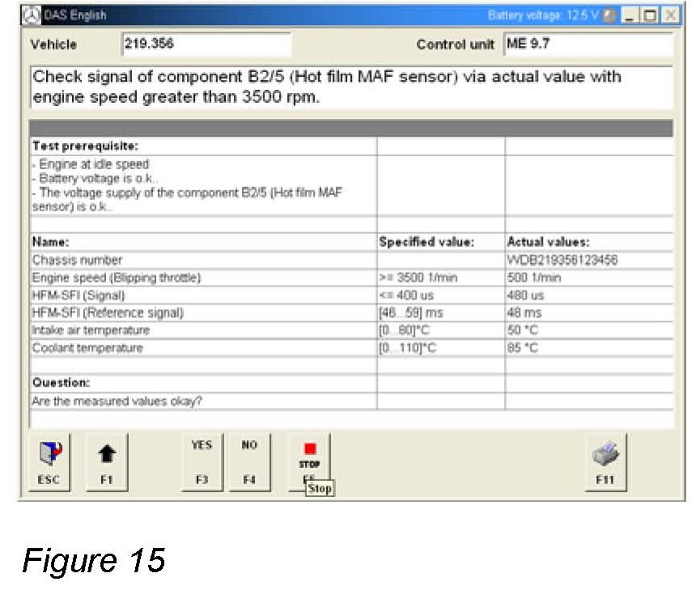
Task: Select the Intake air temperature row label
Action: click(91, 330)
